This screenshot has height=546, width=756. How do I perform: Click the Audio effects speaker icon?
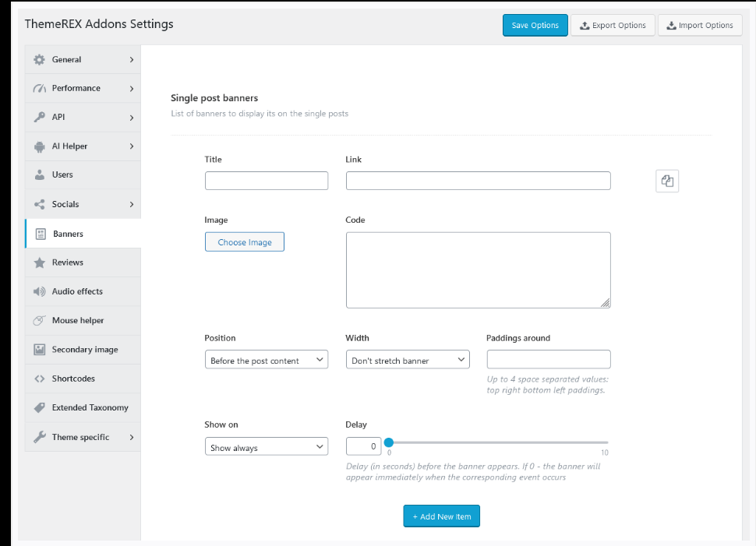tap(39, 291)
